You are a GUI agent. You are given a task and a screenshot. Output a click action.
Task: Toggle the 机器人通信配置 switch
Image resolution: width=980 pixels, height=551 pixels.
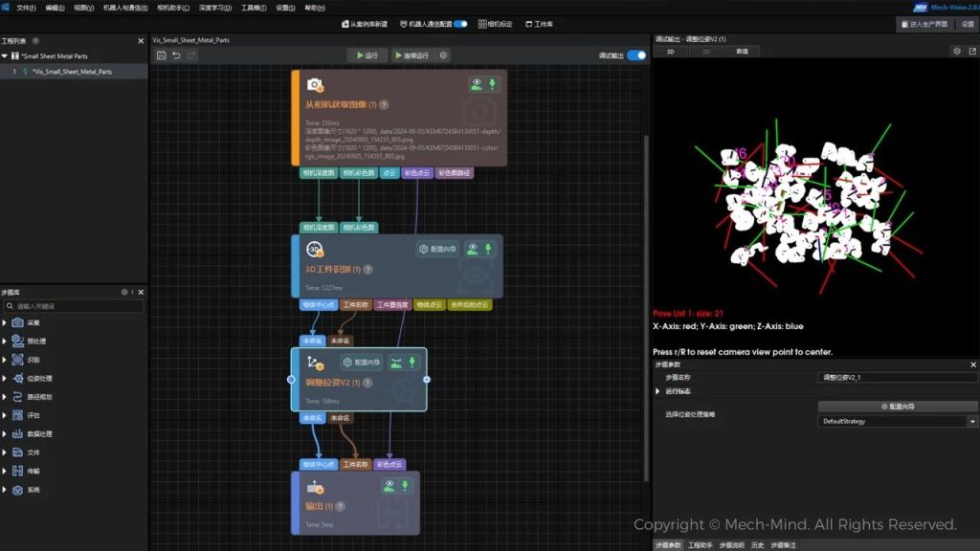point(460,24)
